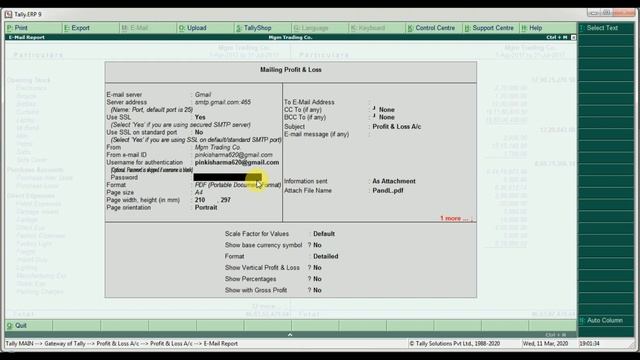
Task: Open TallyShop from the top bar
Action: [x=253, y=28]
